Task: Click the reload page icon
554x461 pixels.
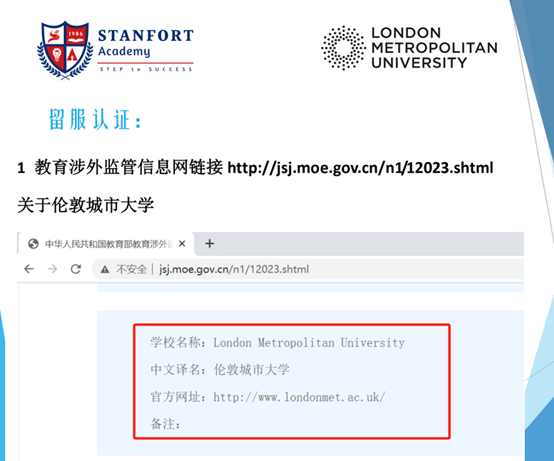Action: (x=76, y=269)
